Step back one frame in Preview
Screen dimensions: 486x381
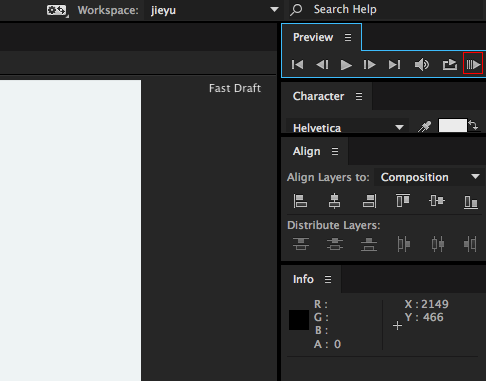coord(322,65)
